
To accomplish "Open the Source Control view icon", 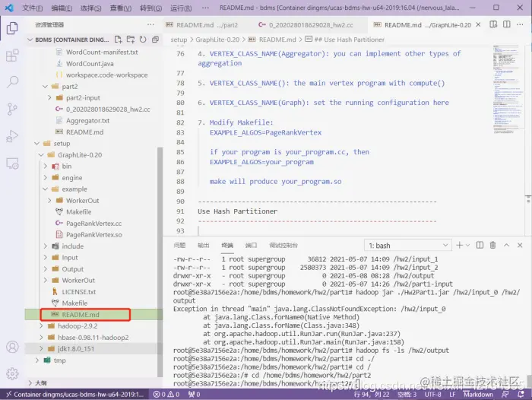I will 12,109.
